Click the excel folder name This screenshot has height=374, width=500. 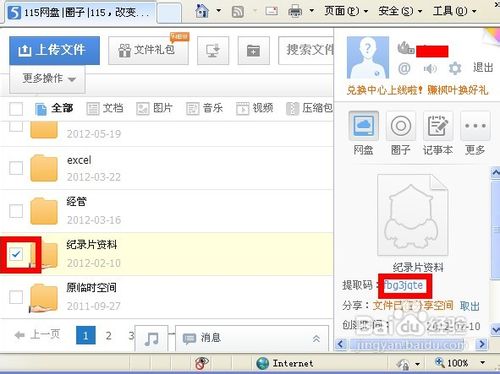click(79, 160)
